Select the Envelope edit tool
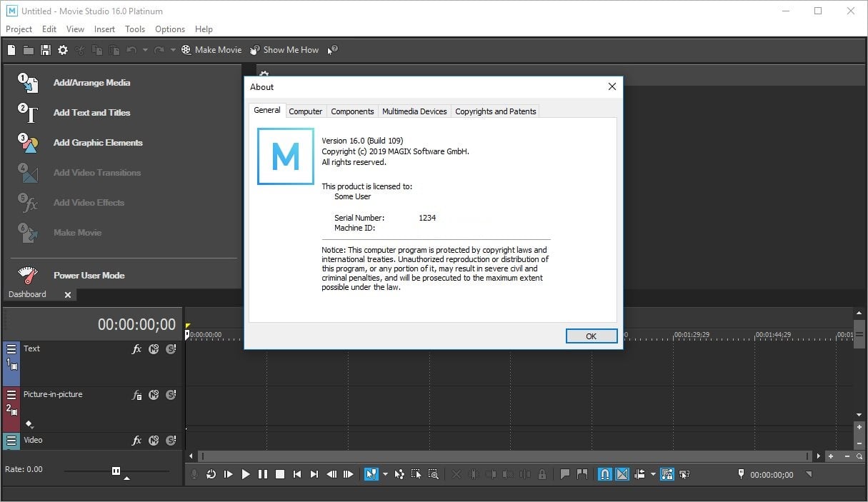Viewport: 868px width, 502px height. [x=399, y=474]
